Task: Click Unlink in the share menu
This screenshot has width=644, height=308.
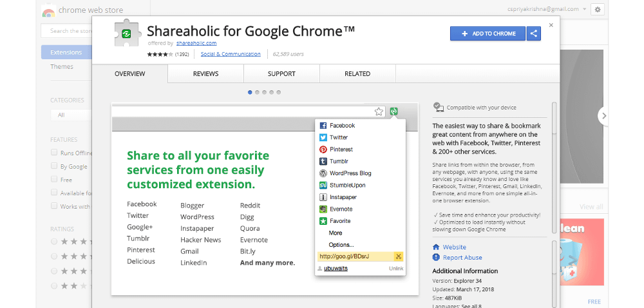Action: coord(396,269)
